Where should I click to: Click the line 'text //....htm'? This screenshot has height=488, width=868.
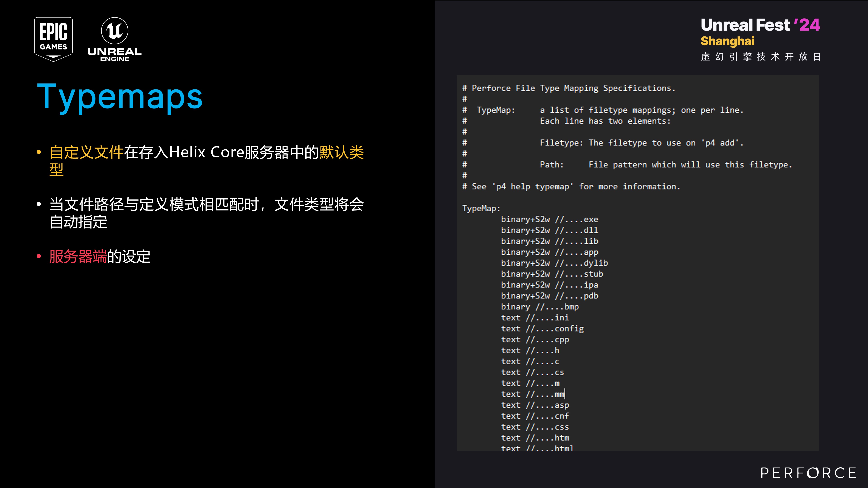pos(535,438)
